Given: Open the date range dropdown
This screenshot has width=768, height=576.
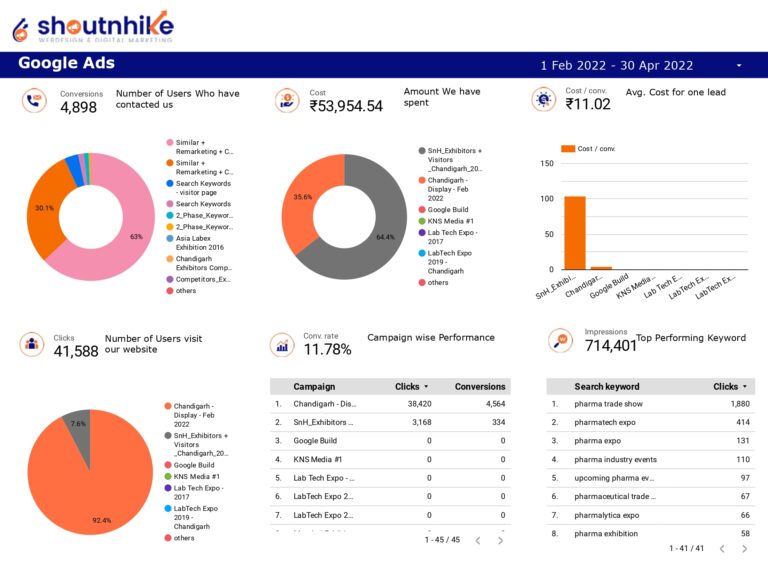Looking at the screenshot, I should pos(739,66).
